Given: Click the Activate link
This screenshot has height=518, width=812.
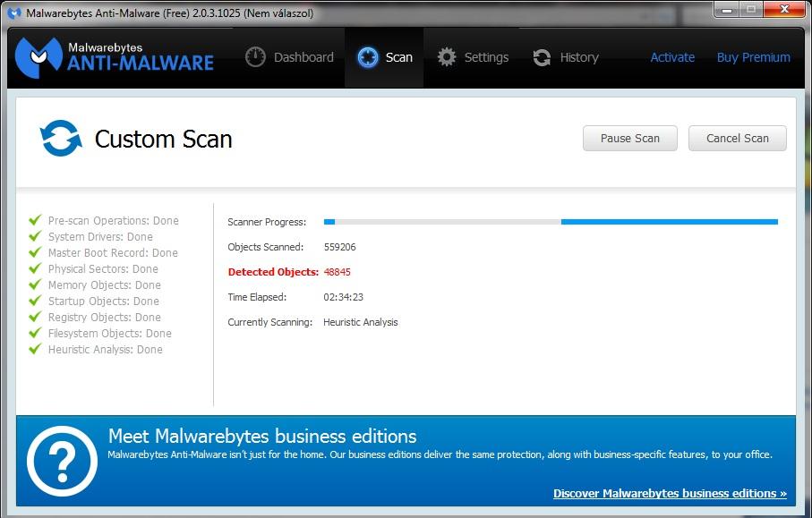Looking at the screenshot, I should [672, 57].
